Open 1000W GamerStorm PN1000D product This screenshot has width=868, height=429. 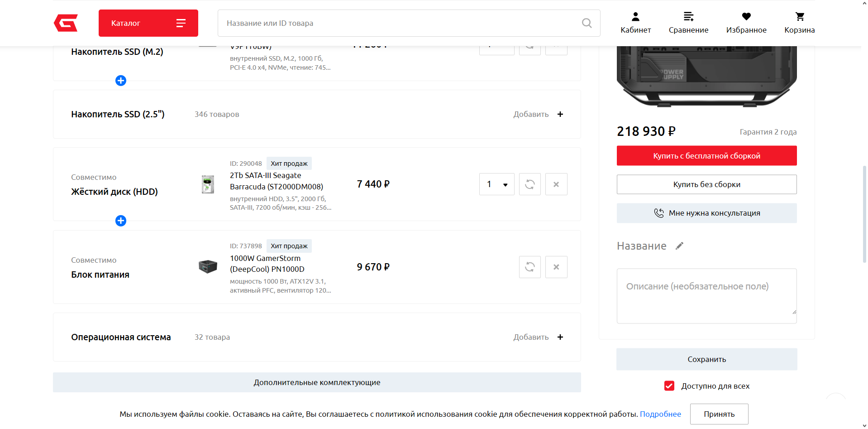(267, 264)
